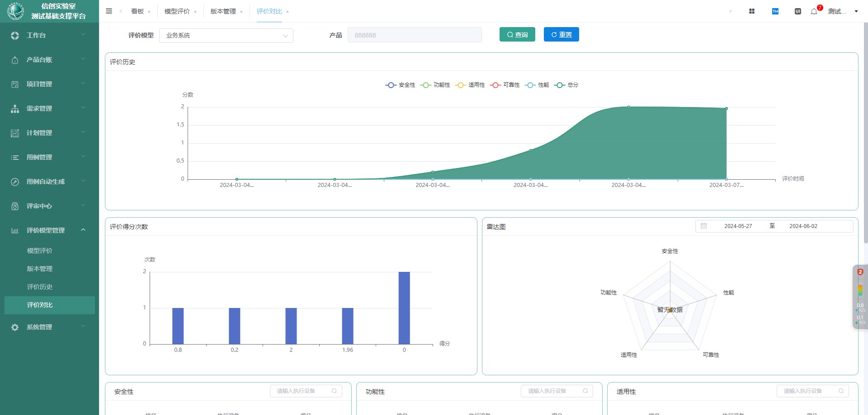Toggle the 性能 legend series
Image resolution: width=868 pixels, height=415 pixels.
tap(537, 85)
